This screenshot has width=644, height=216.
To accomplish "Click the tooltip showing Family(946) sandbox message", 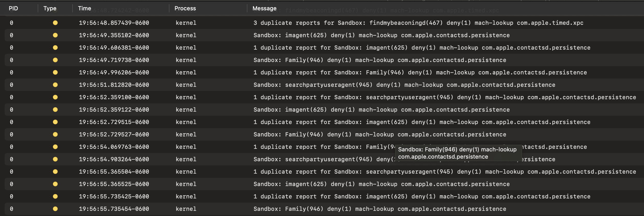I will click(457, 153).
